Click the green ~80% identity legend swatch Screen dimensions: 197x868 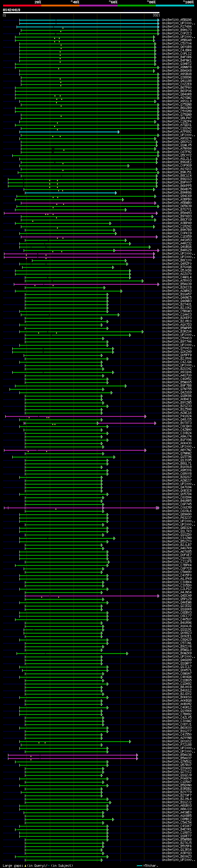click(x=137, y=6)
